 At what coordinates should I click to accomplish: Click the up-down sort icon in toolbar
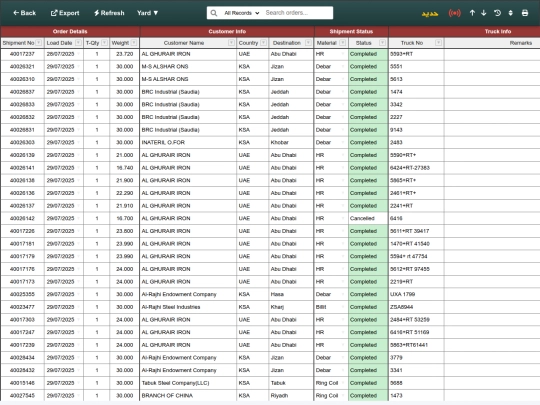tap(510, 13)
